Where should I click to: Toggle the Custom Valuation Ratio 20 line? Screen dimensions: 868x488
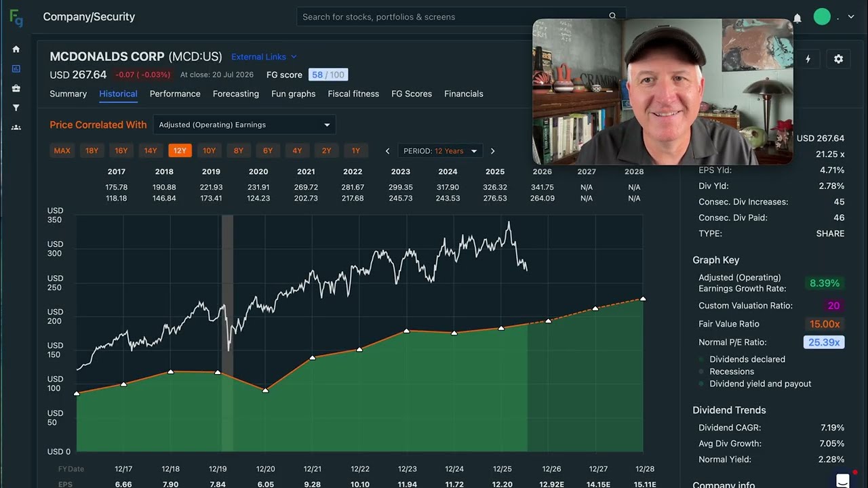(833, 306)
